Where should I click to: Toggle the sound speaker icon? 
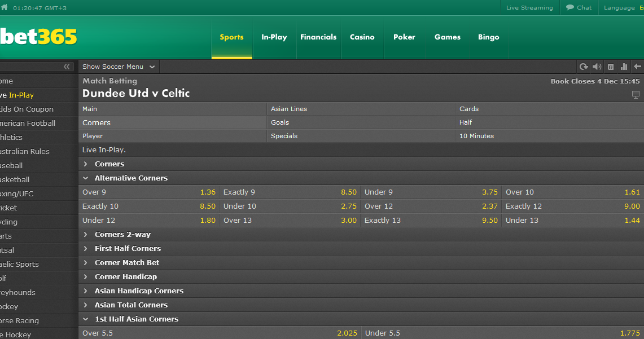tap(597, 67)
